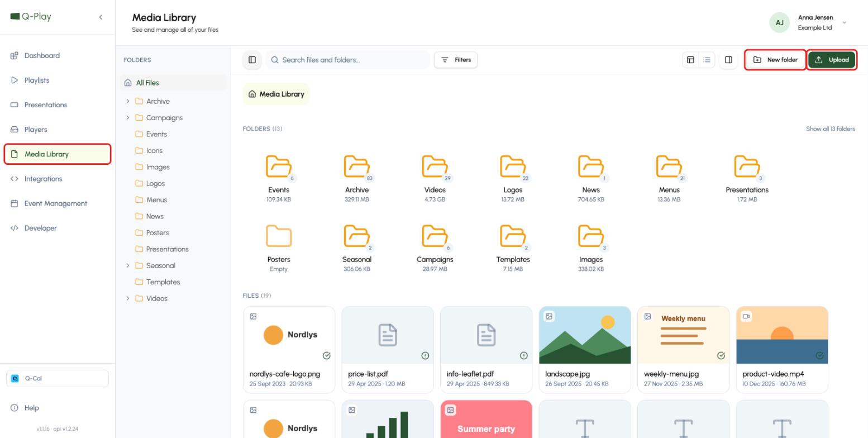Open the Events folder icon in grid
Image resolution: width=868 pixels, height=438 pixels.
click(x=279, y=166)
